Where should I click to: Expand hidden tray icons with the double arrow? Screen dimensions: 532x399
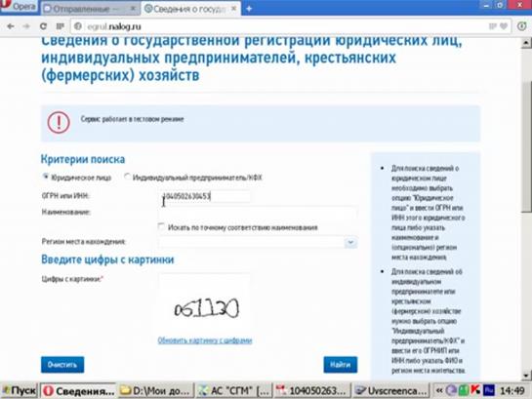(439, 390)
